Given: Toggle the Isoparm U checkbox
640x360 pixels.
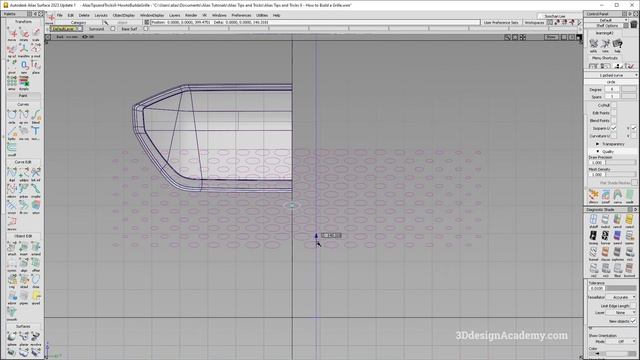Looking at the screenshot, I should (x=614, y=128).
